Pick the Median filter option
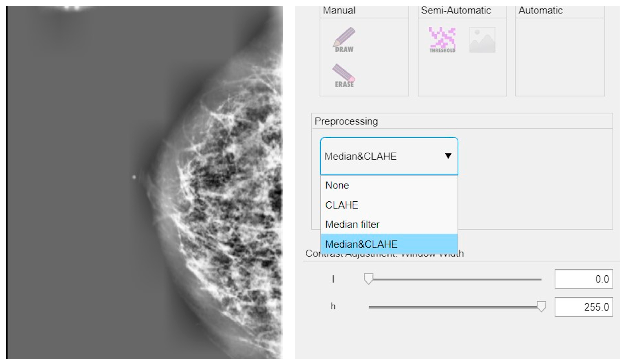 [x=352, y=224]
